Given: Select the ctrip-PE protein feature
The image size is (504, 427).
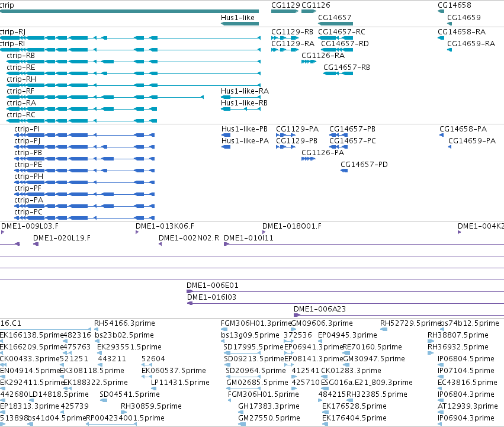Looking at the screenshot, I should coord(85,171).
